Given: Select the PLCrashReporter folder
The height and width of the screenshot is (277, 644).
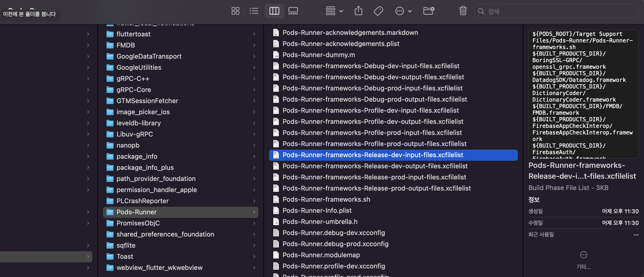Looking at the screenshot, I should [180, 201].
